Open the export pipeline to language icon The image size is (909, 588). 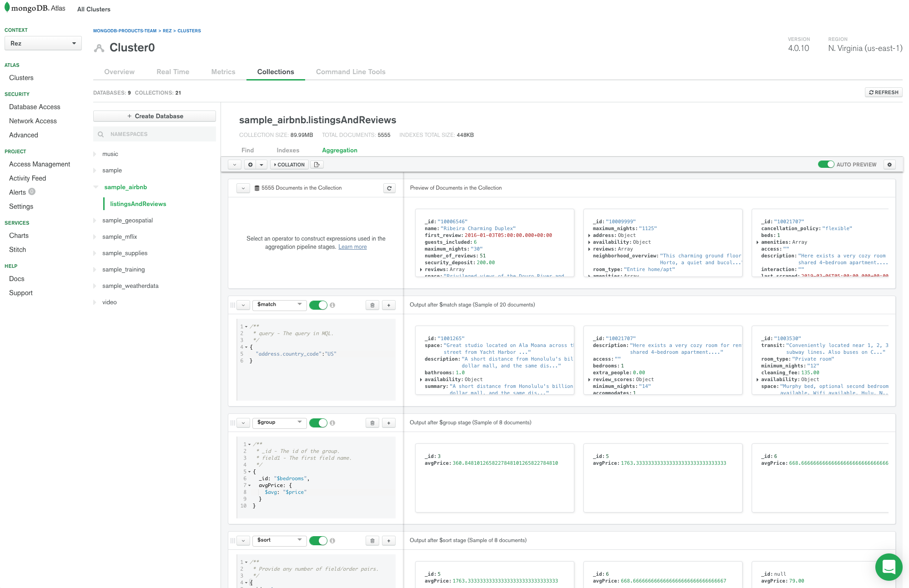317,165
